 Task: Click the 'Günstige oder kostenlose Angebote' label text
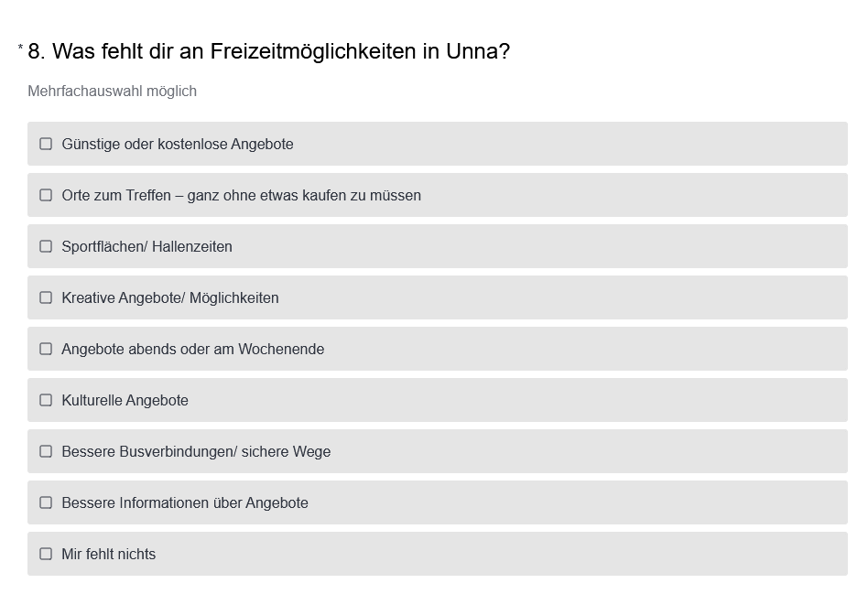pyautogui.click(x=178, y=145)
